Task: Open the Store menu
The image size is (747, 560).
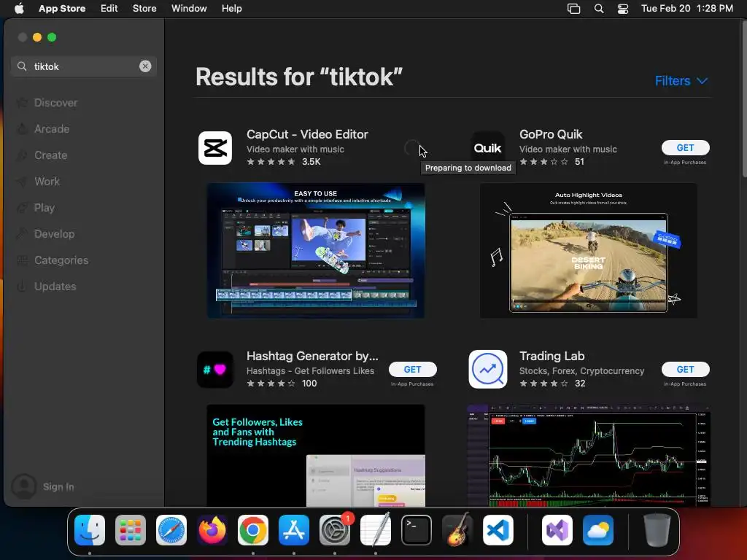Action: point(144,9)
